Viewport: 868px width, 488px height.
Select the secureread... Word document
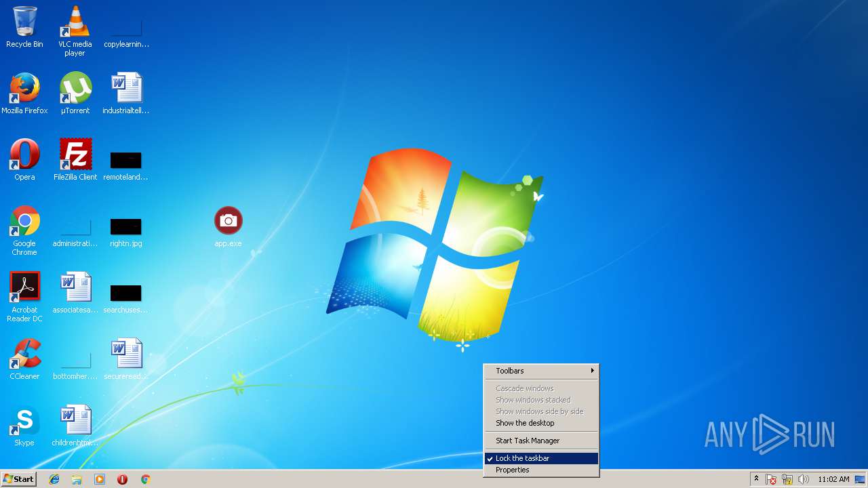pos(126,359)
